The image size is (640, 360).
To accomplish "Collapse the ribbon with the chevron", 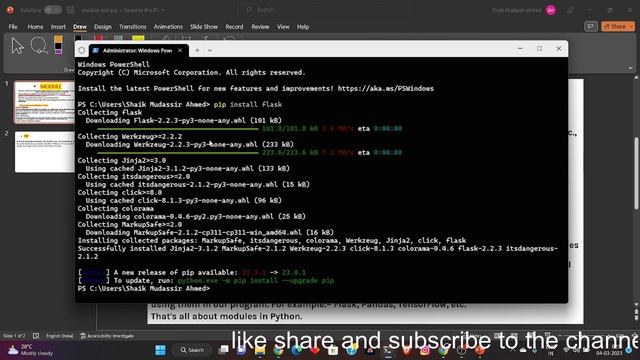I will pos(630,68).
